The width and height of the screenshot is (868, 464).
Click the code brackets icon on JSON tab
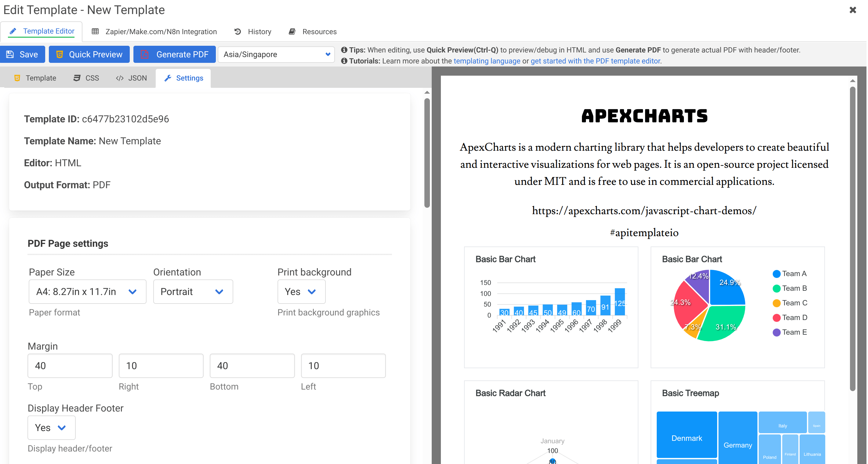coord(120,78)
